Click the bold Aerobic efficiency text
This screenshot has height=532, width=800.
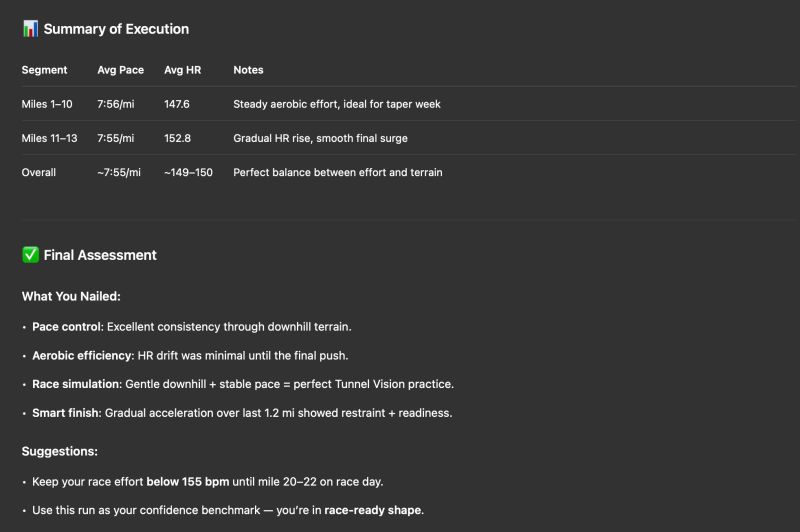(82, 355)
